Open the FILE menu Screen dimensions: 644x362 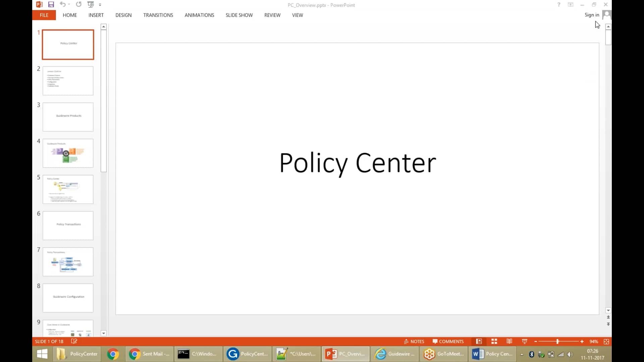tap(44, 15)
